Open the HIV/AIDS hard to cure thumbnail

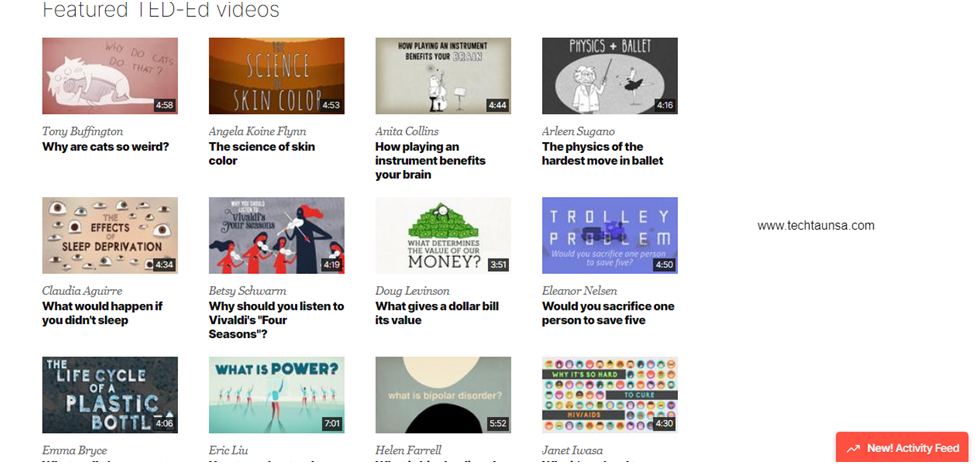pyautogui.click(x=610, y=395)
